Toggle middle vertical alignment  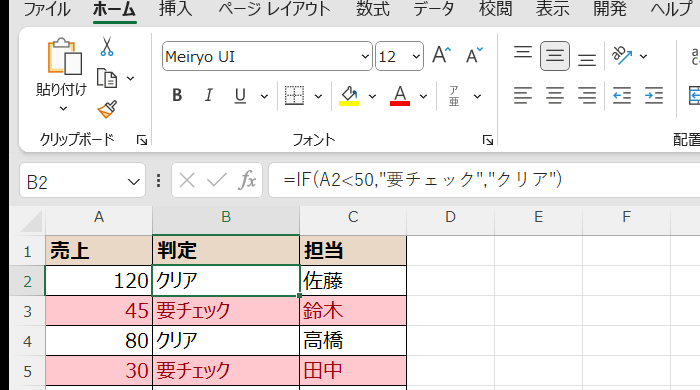[554, 56]
